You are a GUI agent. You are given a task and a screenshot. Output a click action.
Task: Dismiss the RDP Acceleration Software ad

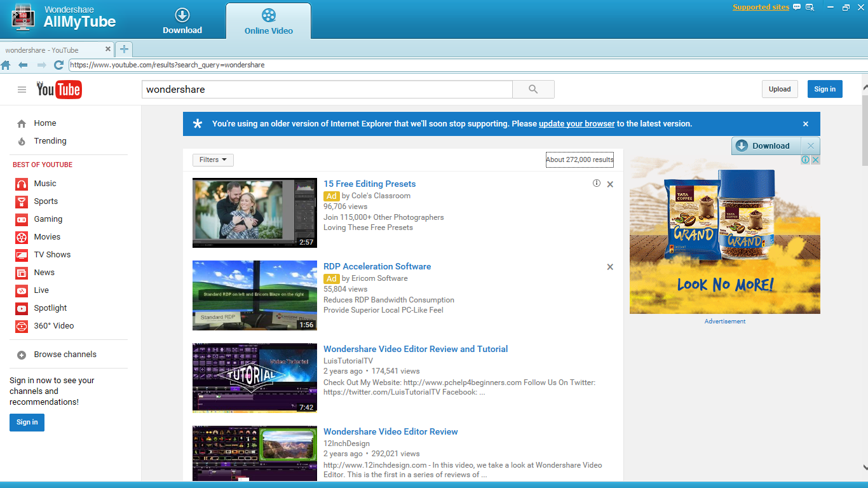610,267
